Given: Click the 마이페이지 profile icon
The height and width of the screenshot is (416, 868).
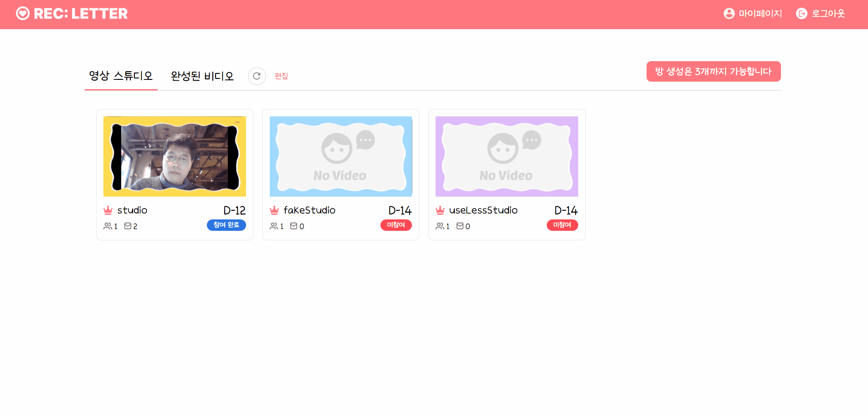Looking at the screenshot, I should tap(729, 13).
